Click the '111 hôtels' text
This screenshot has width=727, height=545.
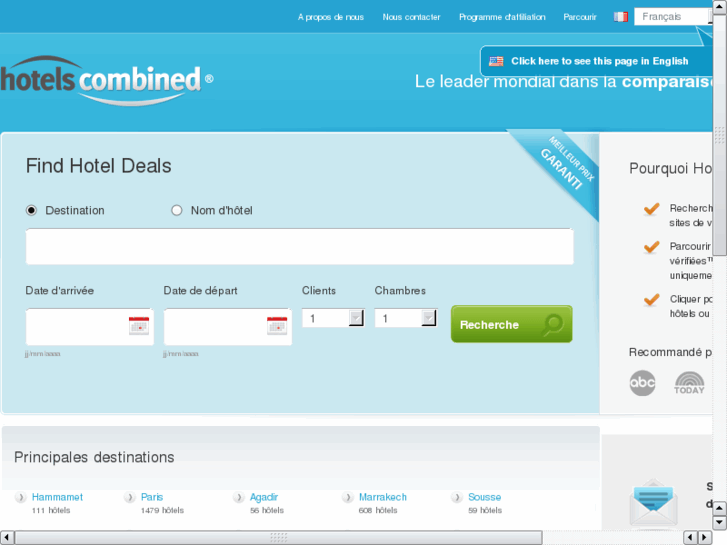coord(51,510)
